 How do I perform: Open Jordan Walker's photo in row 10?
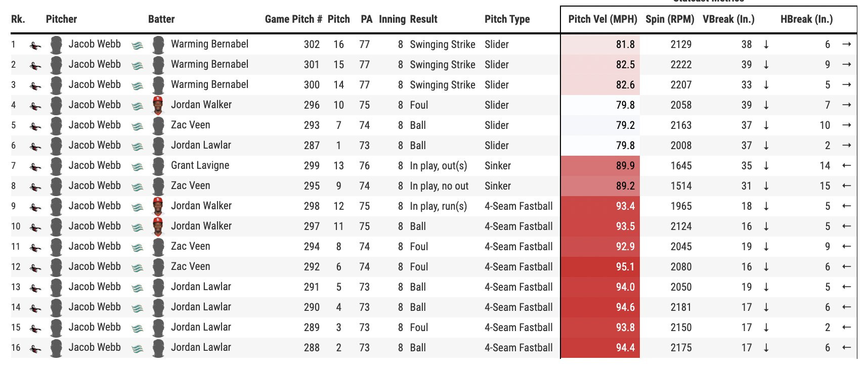(x=158, y=226)
